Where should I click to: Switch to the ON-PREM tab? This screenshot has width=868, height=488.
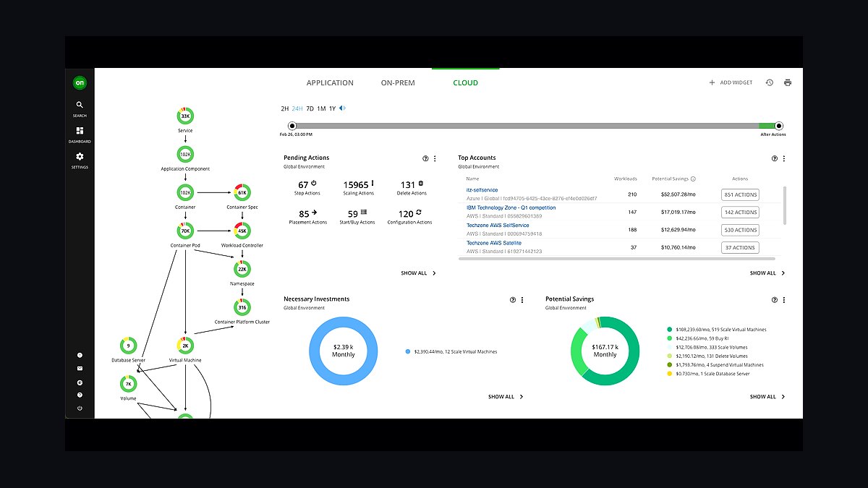point(398,83)
